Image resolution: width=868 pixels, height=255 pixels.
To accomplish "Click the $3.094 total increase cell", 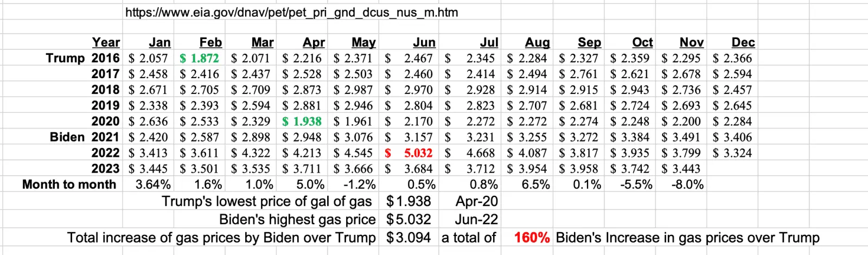I will point(409,238).
